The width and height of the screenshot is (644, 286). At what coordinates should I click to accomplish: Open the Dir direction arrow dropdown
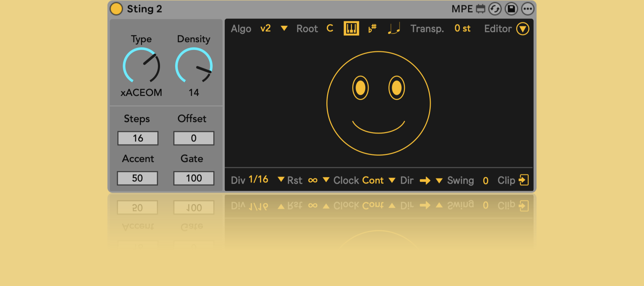click(431, 181)
